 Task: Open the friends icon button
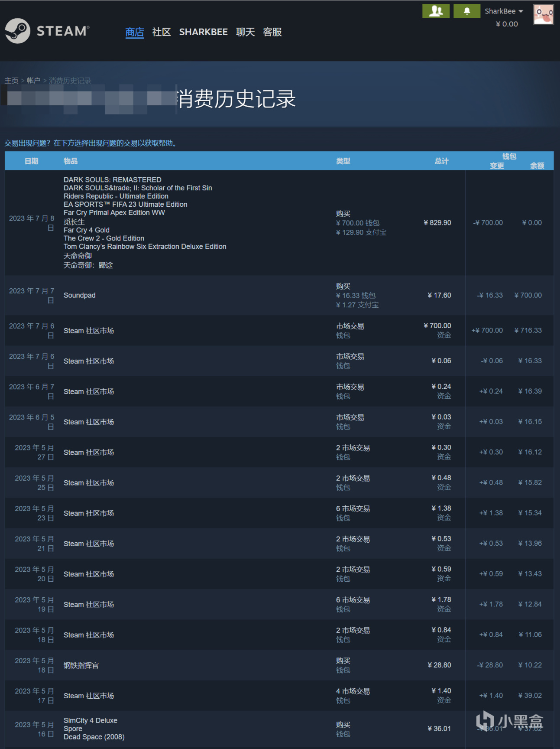(436, 11)
